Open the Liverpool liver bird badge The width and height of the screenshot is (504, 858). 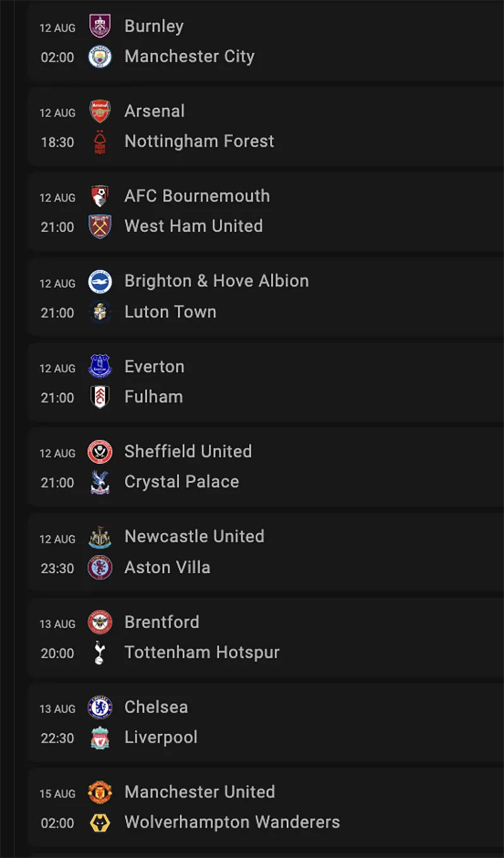click(100, 737)
